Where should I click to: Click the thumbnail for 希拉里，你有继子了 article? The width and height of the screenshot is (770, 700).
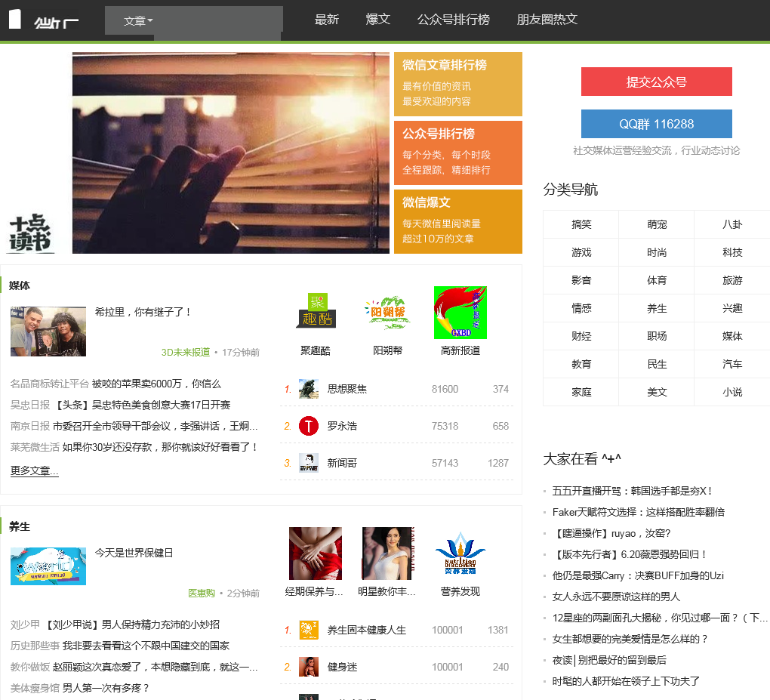pos(48,331)
